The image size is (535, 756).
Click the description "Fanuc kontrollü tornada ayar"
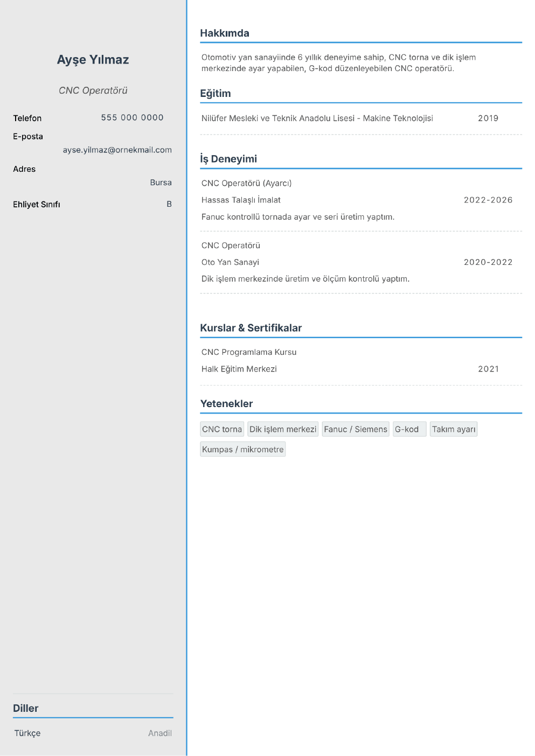[298, 217]
